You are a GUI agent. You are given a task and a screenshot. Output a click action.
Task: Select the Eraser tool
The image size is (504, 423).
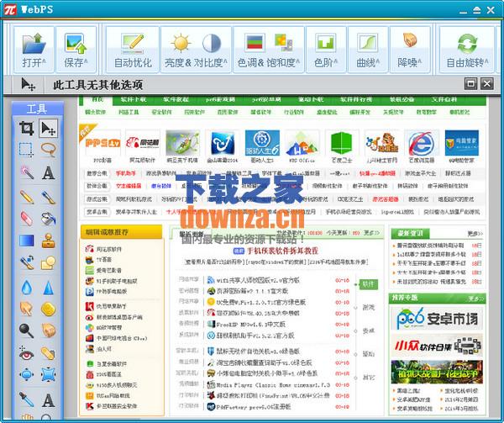(27, 219)
